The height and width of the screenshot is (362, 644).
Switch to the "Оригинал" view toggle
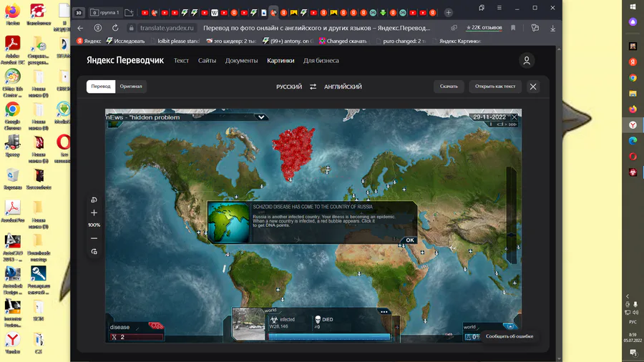131,86
